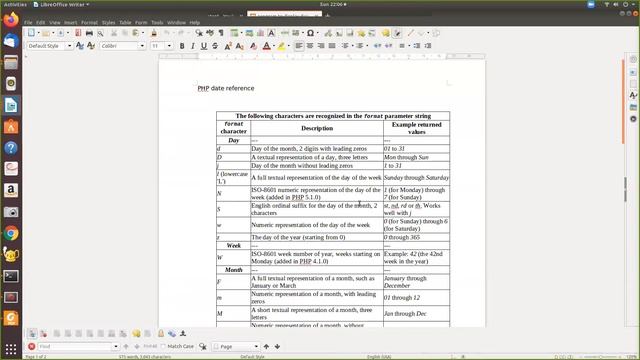The width and height of the screenshot is (640, 360).
Task: Set Align Left paragraph alignment
Action: coord(299,46)
